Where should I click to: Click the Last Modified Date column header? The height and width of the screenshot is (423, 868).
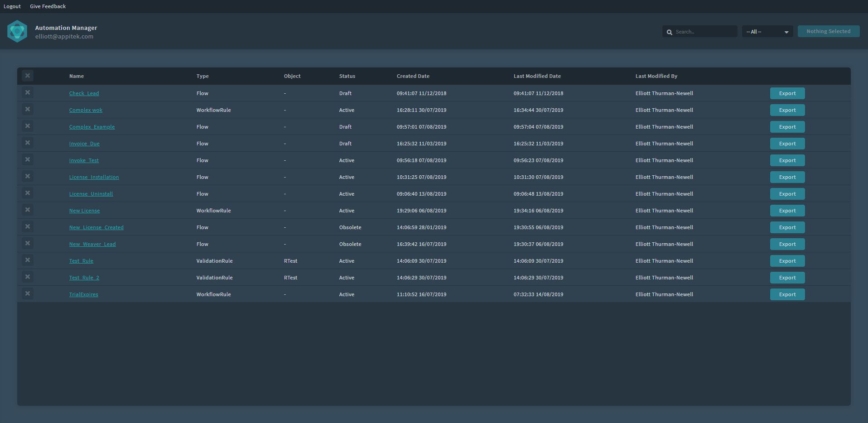[537, 76]
